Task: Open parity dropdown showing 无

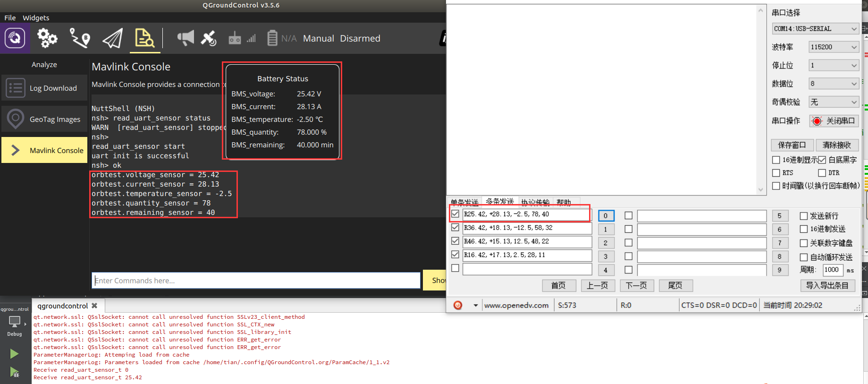Action: 834,102
